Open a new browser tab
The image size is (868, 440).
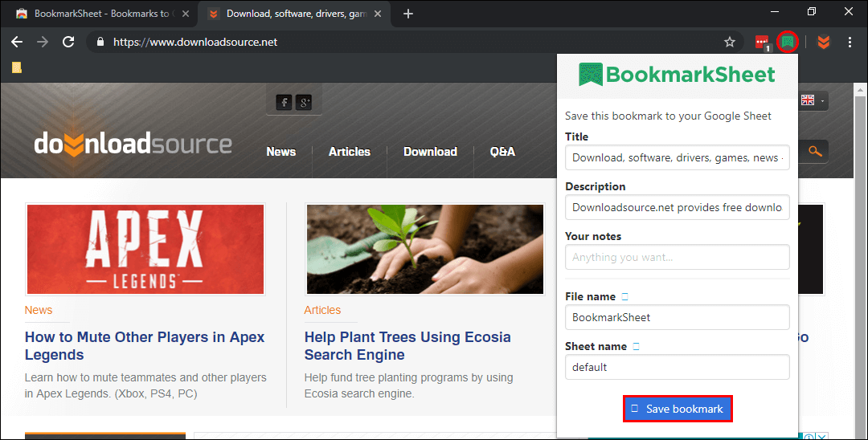click(x=408, y=14)
